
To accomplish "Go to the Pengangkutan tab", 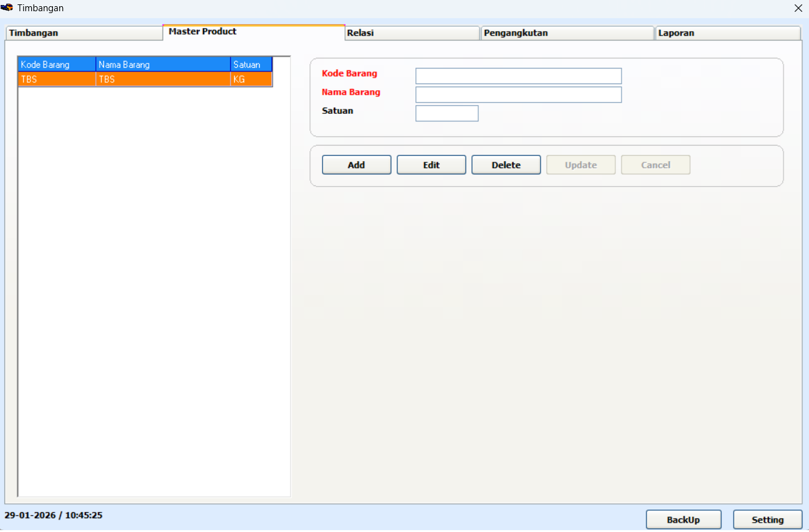I will (x=567, y=33).
